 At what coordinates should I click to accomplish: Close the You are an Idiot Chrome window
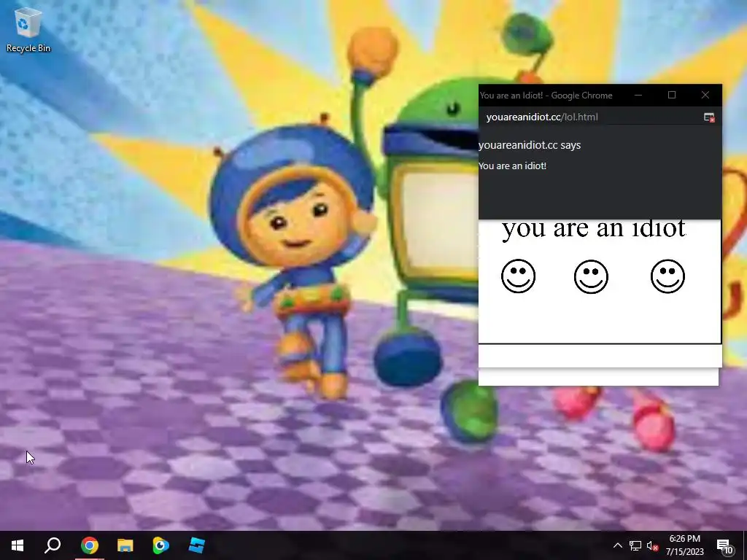pyautogui.click(x=705, y=96)
